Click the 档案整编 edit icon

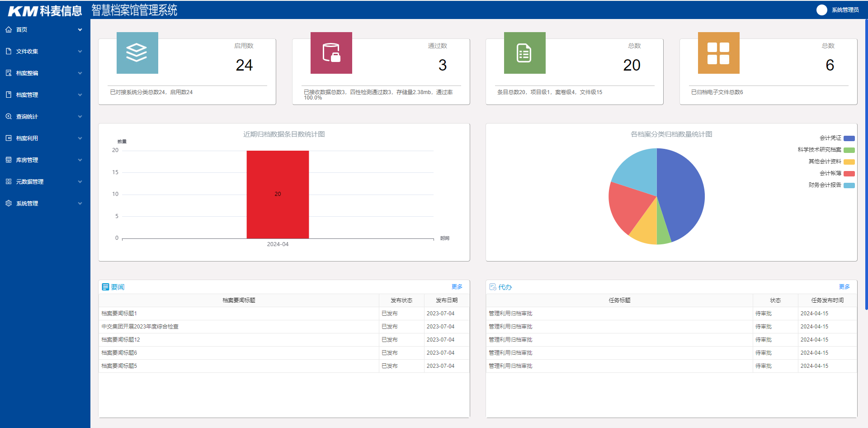[9, 73]
